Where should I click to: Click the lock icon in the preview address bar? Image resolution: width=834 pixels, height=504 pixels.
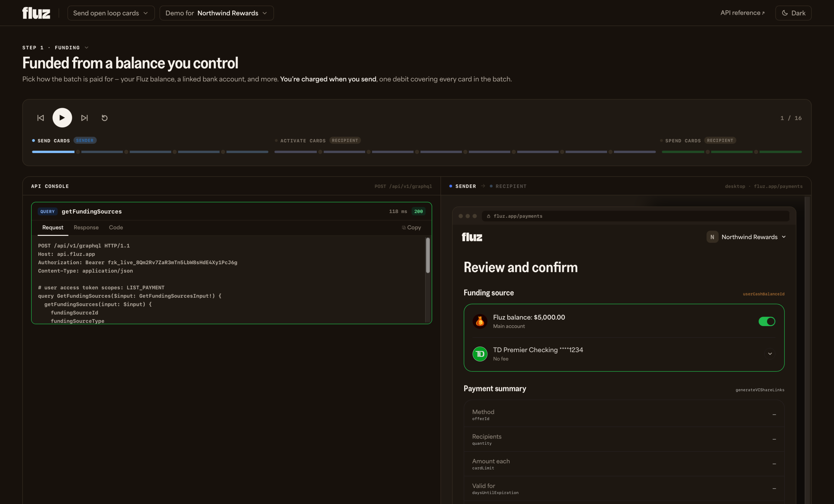point(488,216)
